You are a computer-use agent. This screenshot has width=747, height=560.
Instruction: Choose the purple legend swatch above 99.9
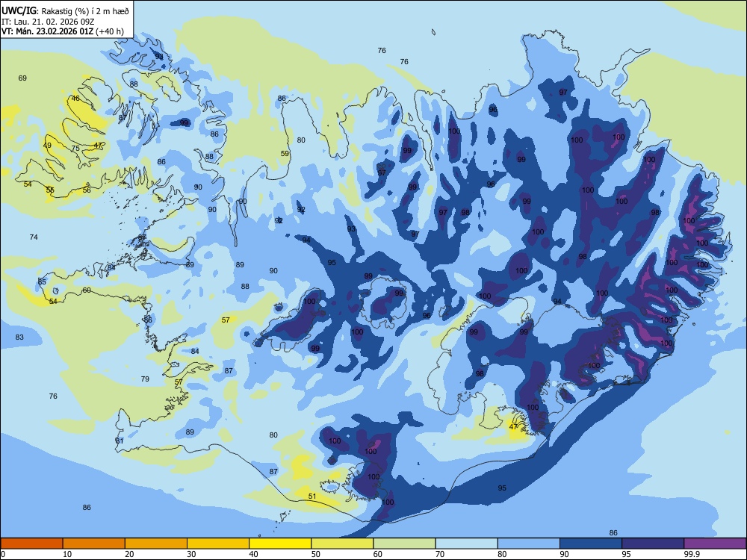715,544
